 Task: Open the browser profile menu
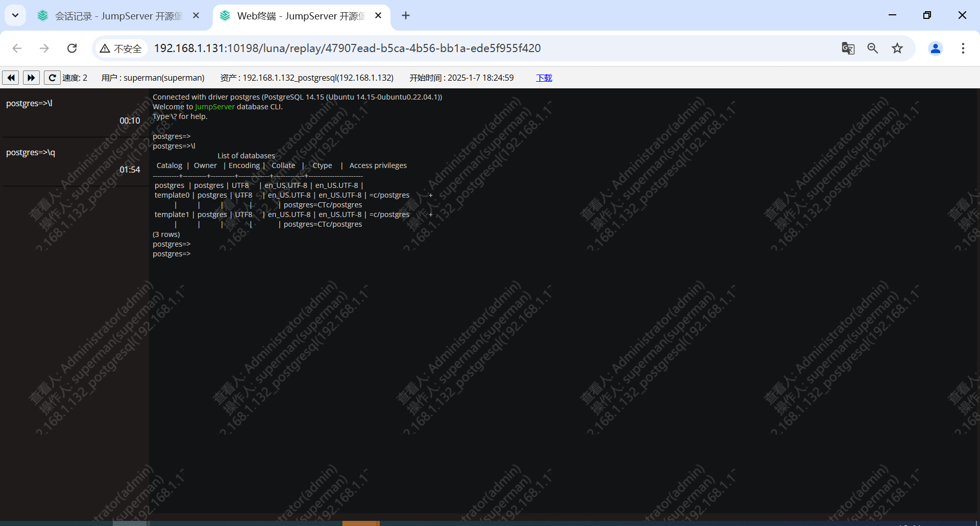pyautogui.click(x=936, y=48)
